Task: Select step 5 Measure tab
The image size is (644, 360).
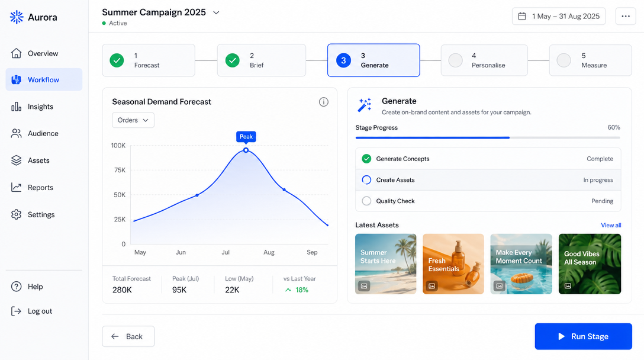Action: point(591,60)
